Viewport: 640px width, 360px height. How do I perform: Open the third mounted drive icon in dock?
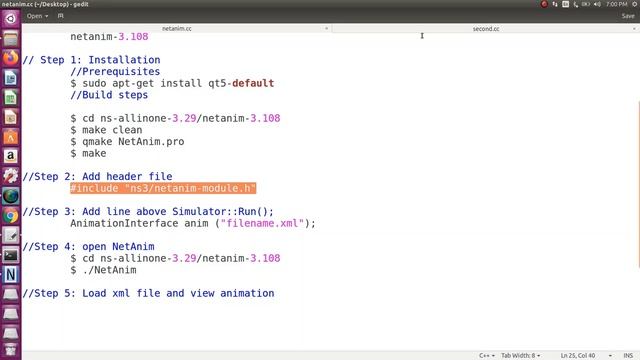point(11,333)
